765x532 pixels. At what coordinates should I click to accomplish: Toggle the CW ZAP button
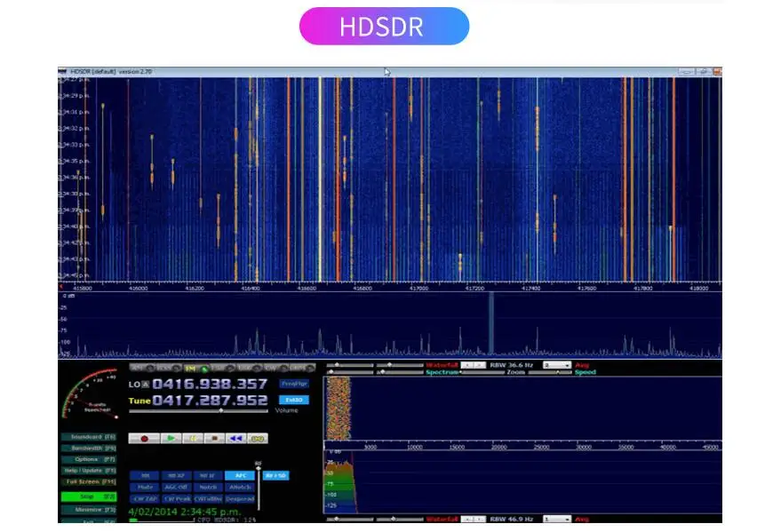(x=145, y=499)
